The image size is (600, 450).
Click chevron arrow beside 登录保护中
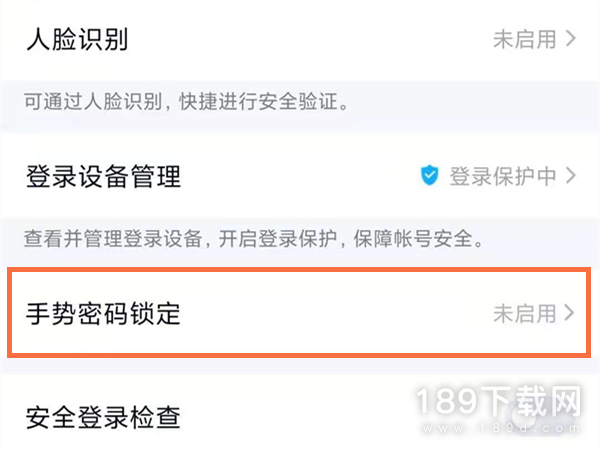571,176
